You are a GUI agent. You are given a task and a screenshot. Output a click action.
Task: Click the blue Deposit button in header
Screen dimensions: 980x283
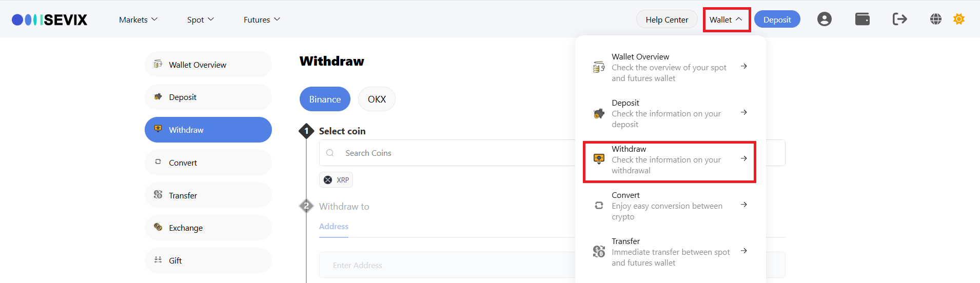777,19
